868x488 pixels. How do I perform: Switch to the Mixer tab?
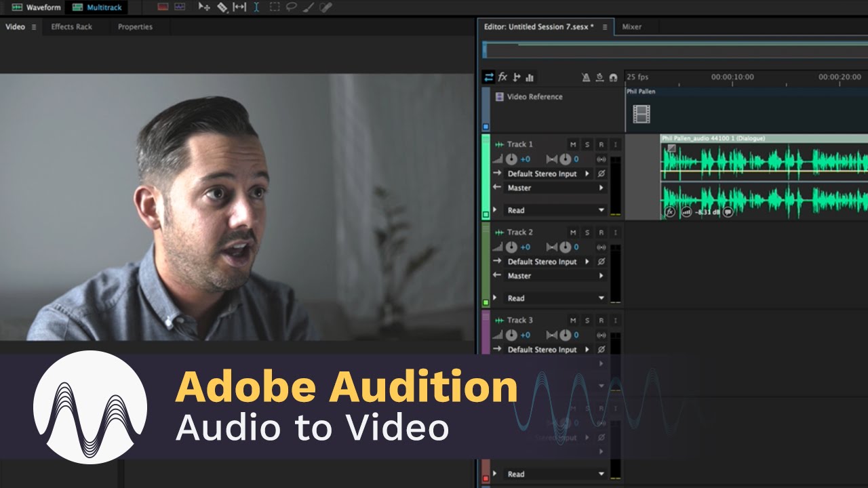click(x=631, y=27)
